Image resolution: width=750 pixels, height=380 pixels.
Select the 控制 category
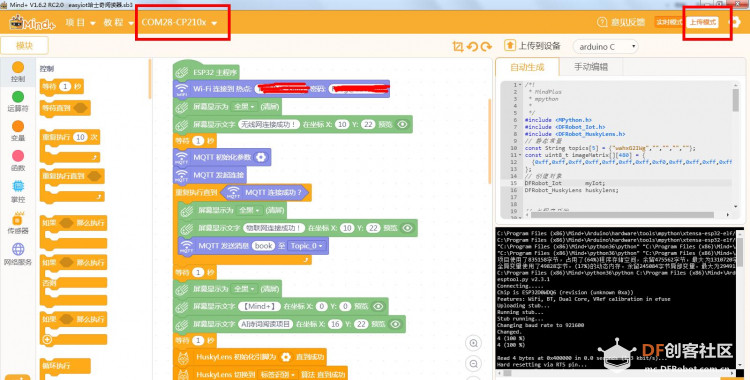(18, 72)
